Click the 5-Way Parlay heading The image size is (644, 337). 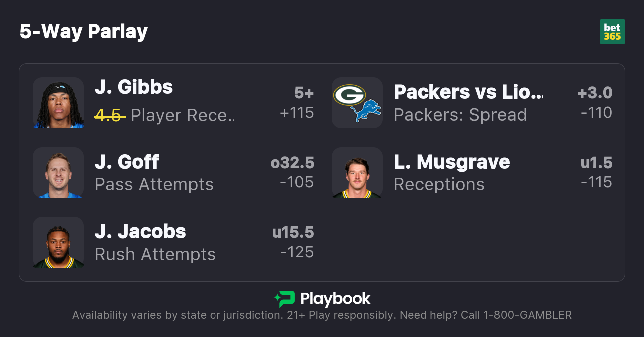pyautogui.click(x=84, y=32)
